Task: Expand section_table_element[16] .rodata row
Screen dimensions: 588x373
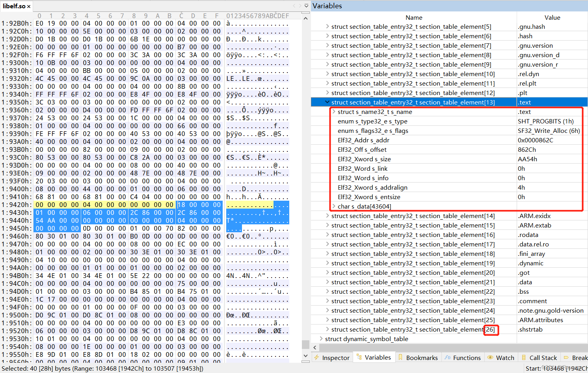Action: point(327,235)
